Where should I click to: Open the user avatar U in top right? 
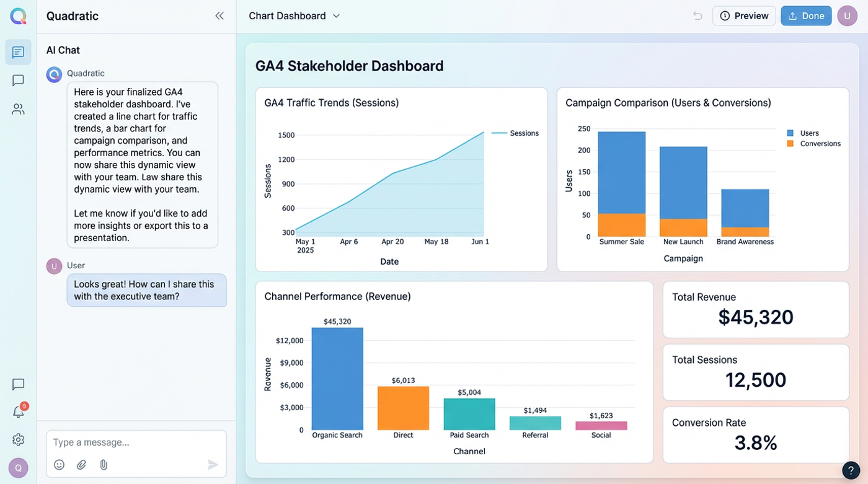[x=847, y=16]
